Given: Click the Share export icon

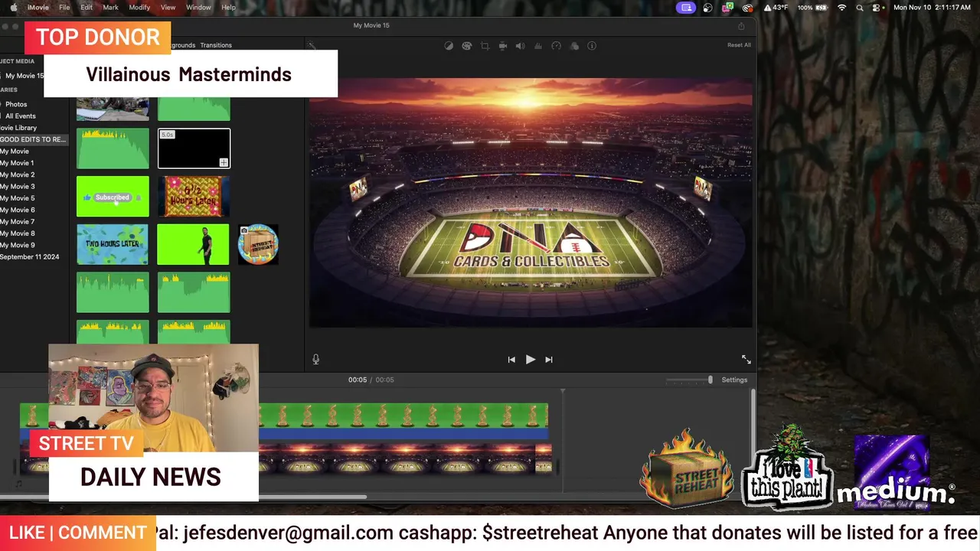Looking at the screenshot, I should click(741, 26).
